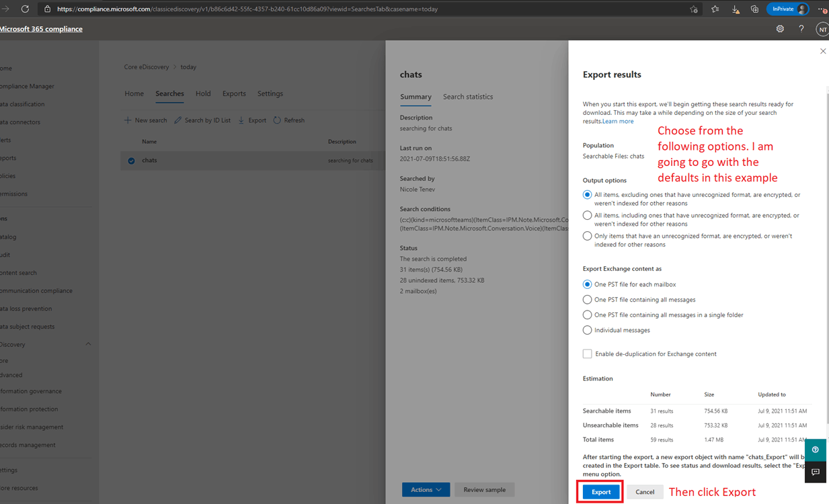Choose Individual messages export option
The height and width of the screenshot is (504, 829).
587,330
